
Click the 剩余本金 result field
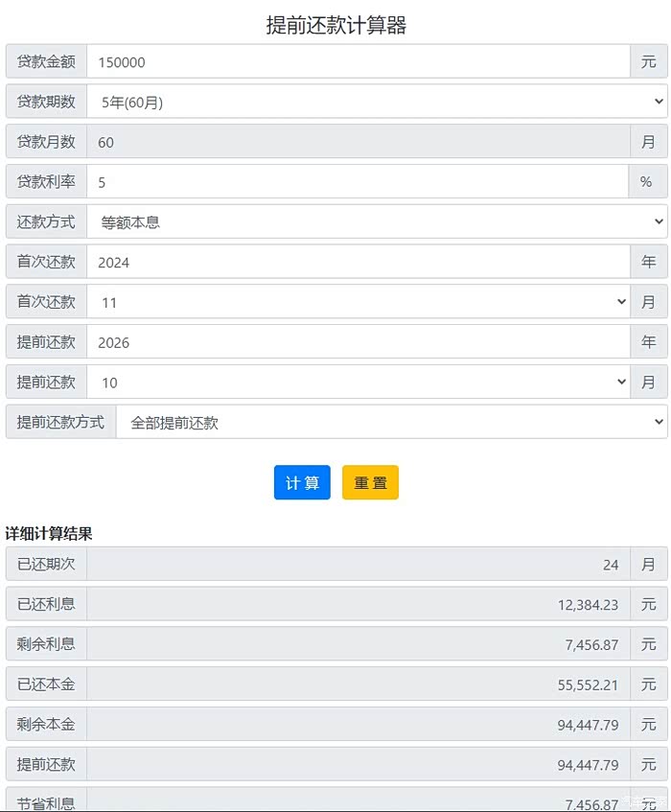[x=358, y=725]
